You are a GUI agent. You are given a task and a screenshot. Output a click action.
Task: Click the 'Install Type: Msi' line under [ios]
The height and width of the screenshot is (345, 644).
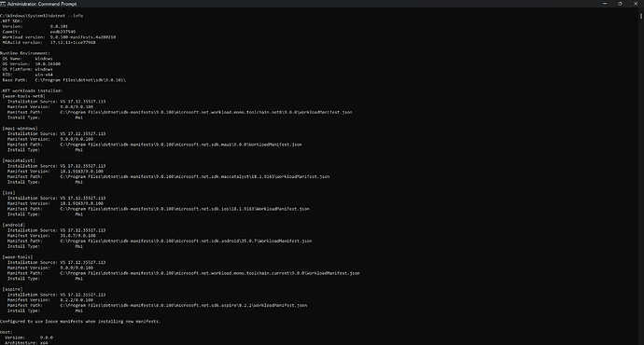(45, 214)
